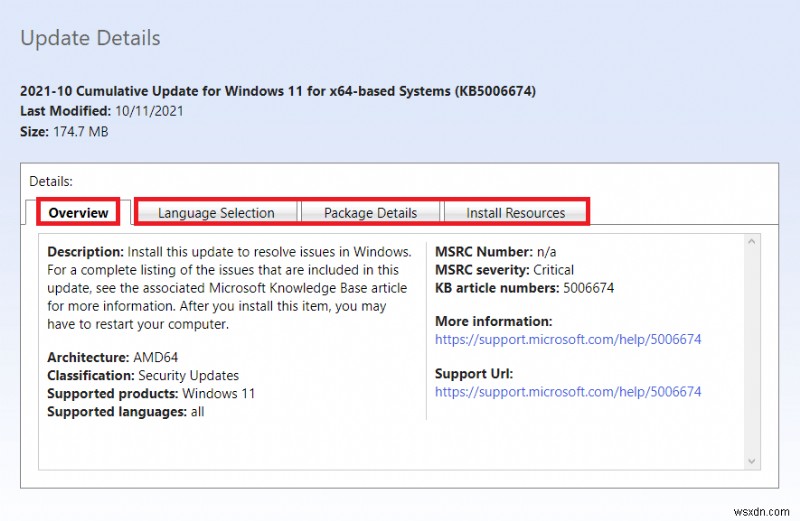This screenshot has height=521, width=800.
Task: Click the Update Details heading
Action: pos(90,38)
